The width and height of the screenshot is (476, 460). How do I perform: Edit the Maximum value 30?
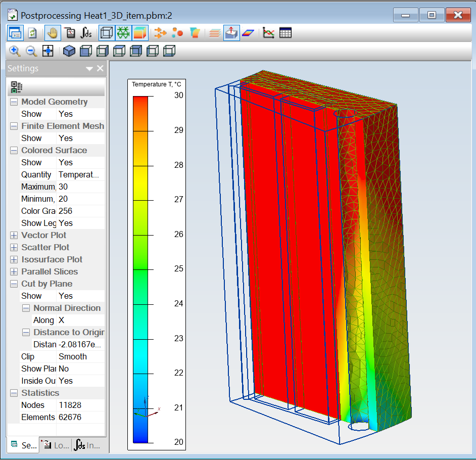click(x=80, y=187)
